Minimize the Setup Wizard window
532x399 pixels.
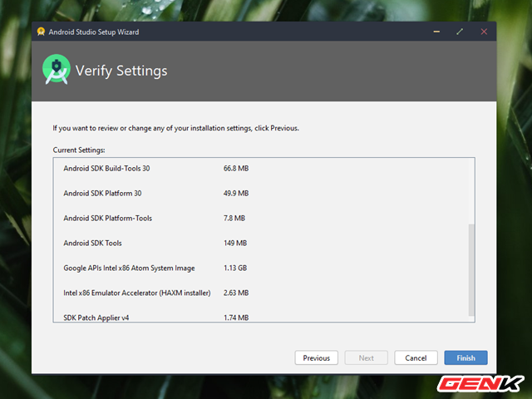pyautogui.click(x=436, y=32)
